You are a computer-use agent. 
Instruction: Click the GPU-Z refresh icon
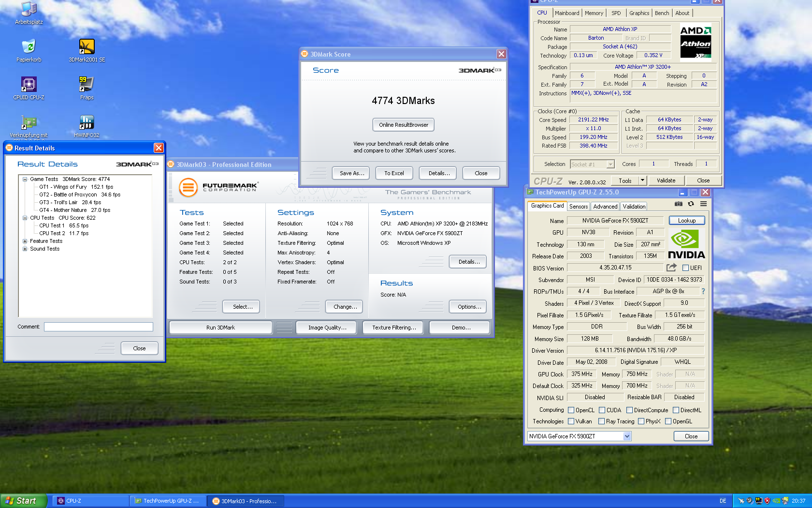(691, 204)
